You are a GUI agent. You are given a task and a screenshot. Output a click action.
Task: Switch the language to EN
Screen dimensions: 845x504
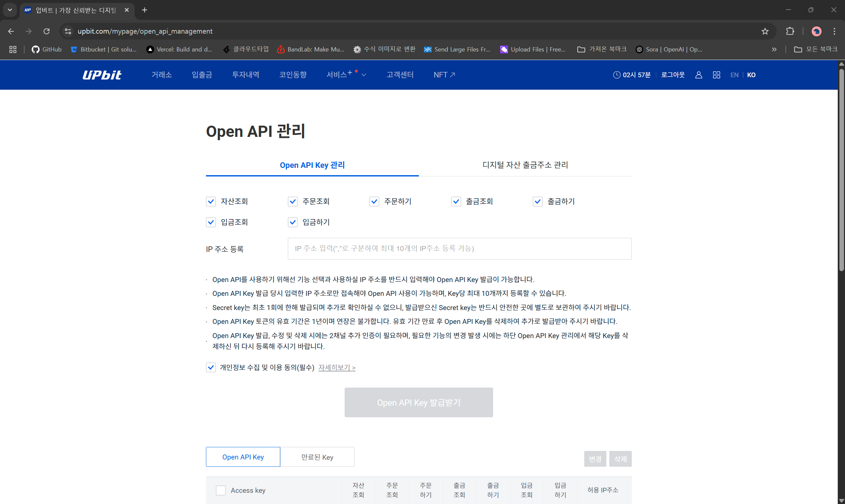click(734, 75)
